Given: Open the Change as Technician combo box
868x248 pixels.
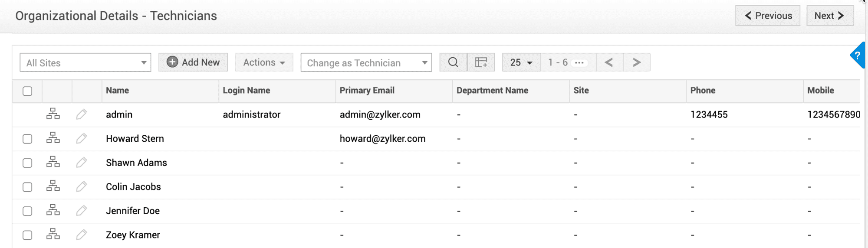Looking at the screenshot, I should pos(366,63).
